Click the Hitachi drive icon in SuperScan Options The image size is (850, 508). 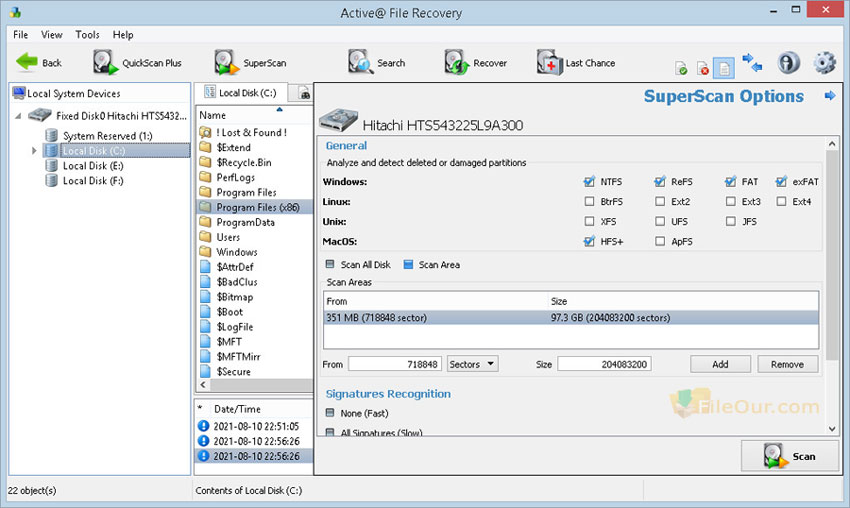tap(339, 120)
